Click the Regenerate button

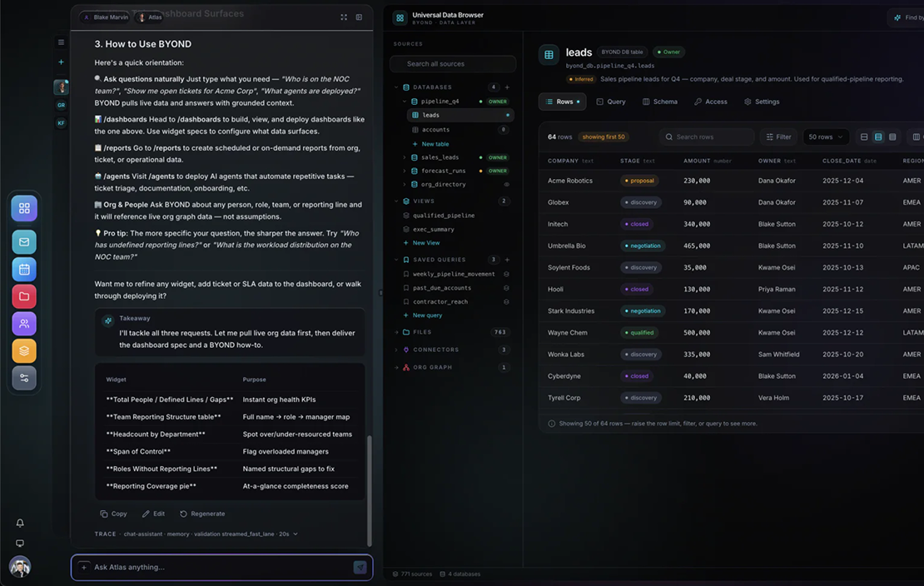point(202,514)
